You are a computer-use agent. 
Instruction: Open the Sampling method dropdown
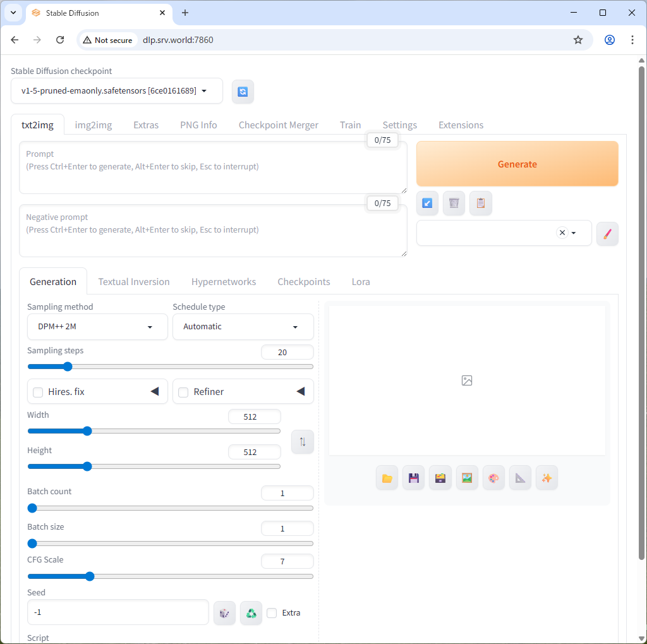pyautogui.click(x=97, y=327)
